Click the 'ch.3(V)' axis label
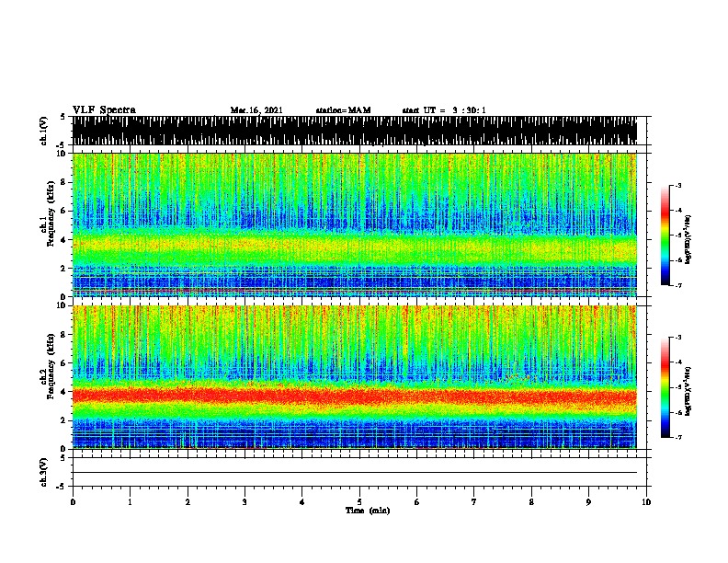This screenshot has width=728, height=563. (x=44, y=472)
